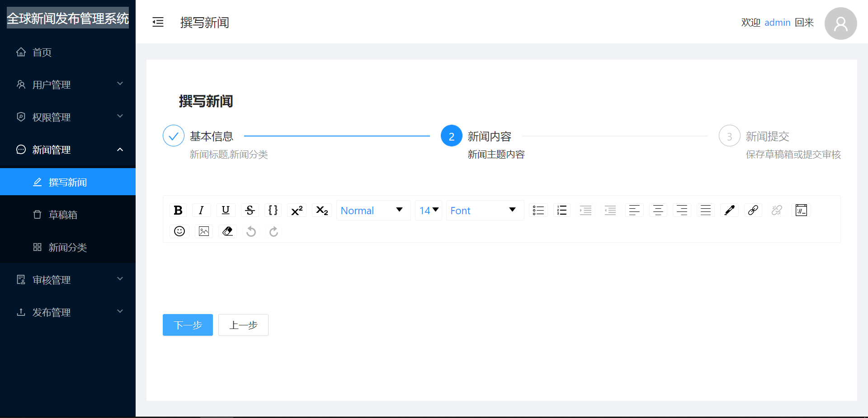Viewport: 868px width, 418px height.
Task: Click the 保存草稿箱或提交审核 step description
Action: coord(793,155)
